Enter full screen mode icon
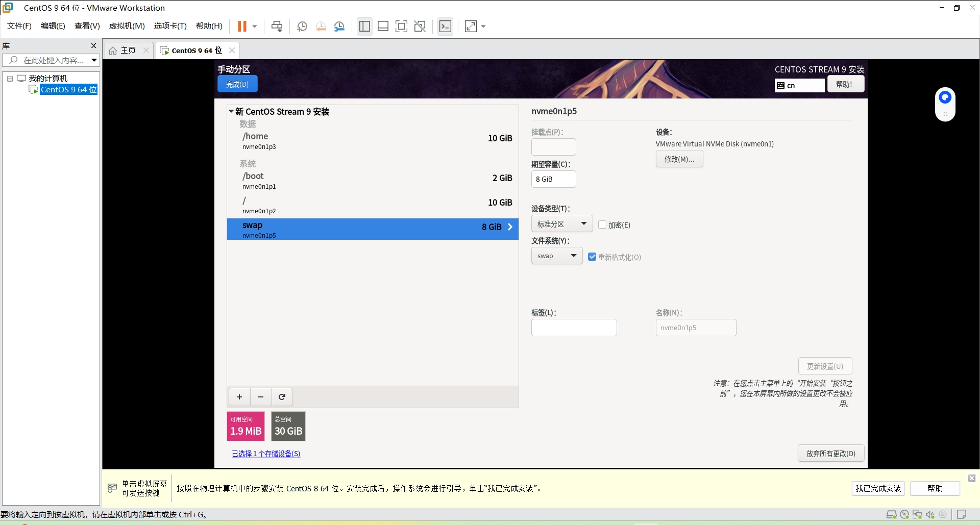This screenshot has height=525, width=980. [401, 26]
